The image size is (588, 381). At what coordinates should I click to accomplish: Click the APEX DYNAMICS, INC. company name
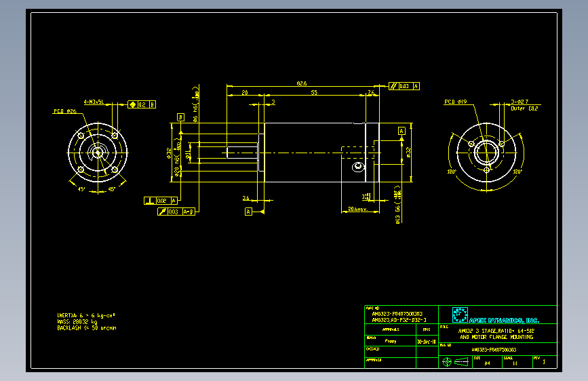[504, 320]
